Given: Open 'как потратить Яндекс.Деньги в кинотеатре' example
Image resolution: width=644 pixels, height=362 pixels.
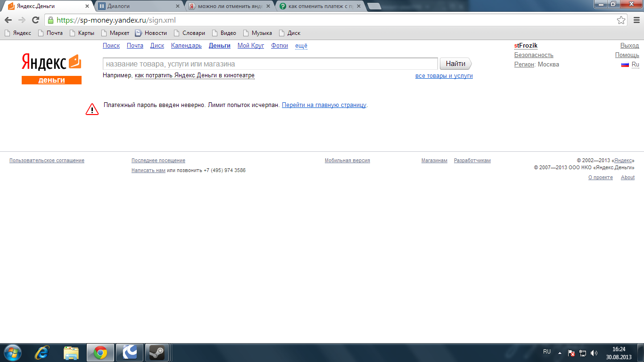Looking at the screenshot, I should pos(195,75).
